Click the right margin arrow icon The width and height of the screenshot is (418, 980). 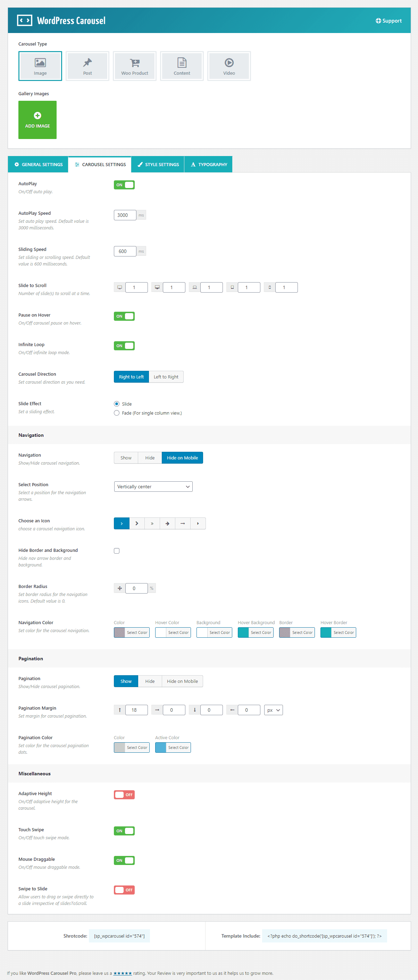pyautogui.click(x=157, y=710)
